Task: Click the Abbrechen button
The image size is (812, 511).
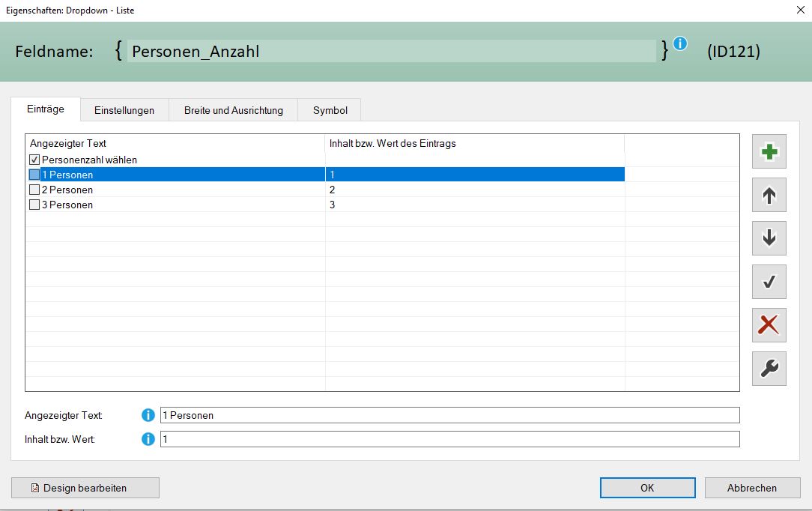Action: tap(751, 488)
